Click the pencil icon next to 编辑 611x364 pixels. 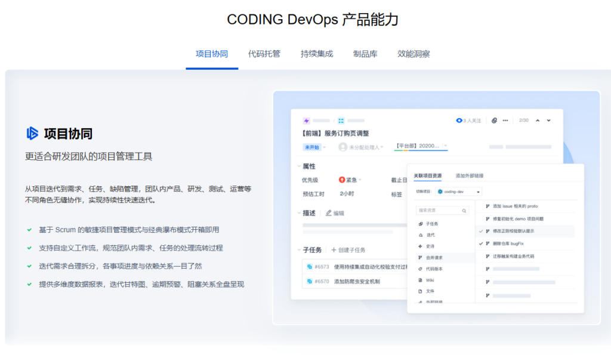(x=329, y=213)
